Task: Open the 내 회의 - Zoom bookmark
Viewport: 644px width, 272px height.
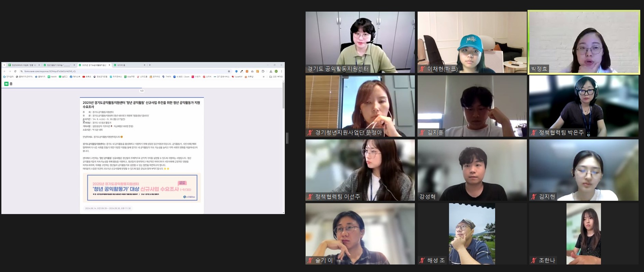Action: [181, 77]
